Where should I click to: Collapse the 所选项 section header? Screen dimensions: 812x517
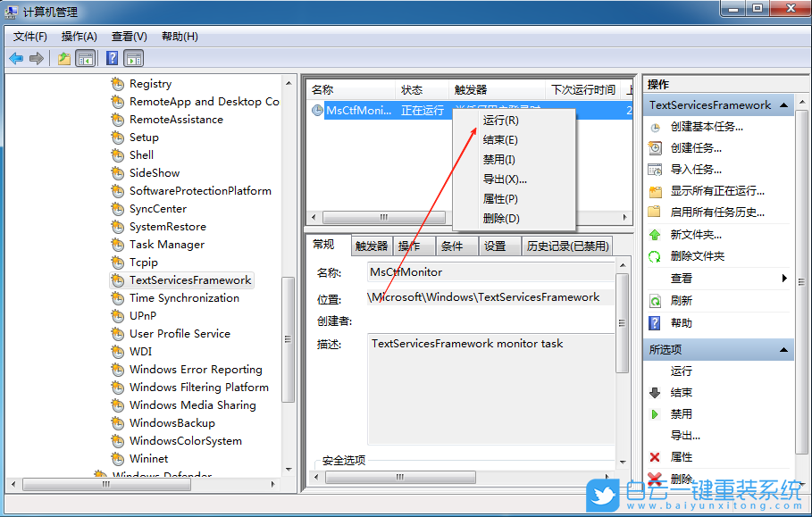pos(783,349)
